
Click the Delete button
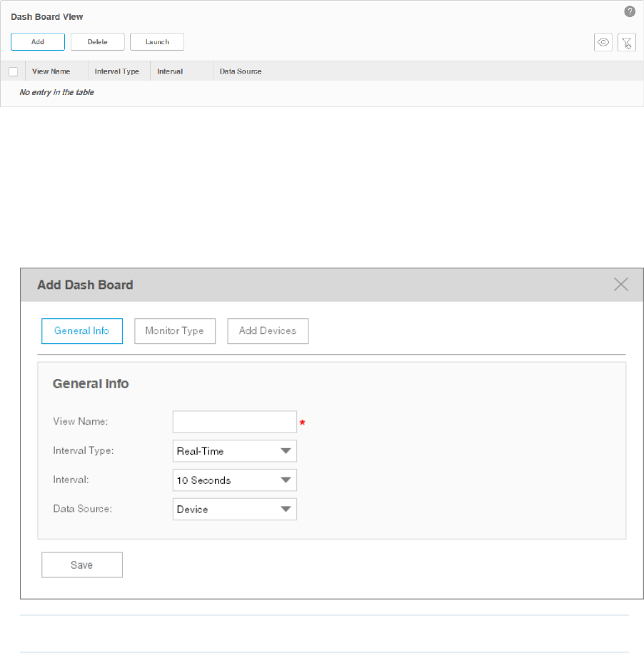pos(98,41)
